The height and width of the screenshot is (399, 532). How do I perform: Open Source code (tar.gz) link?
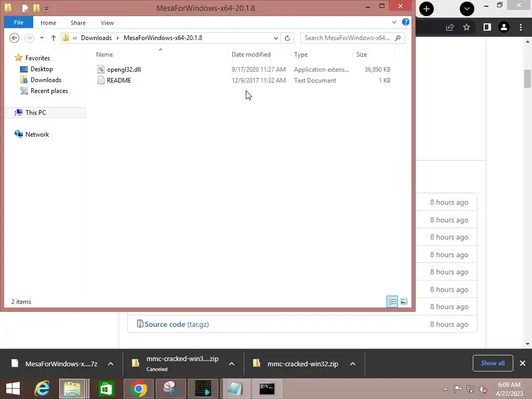pyautogui.click(x=177, y=324)
